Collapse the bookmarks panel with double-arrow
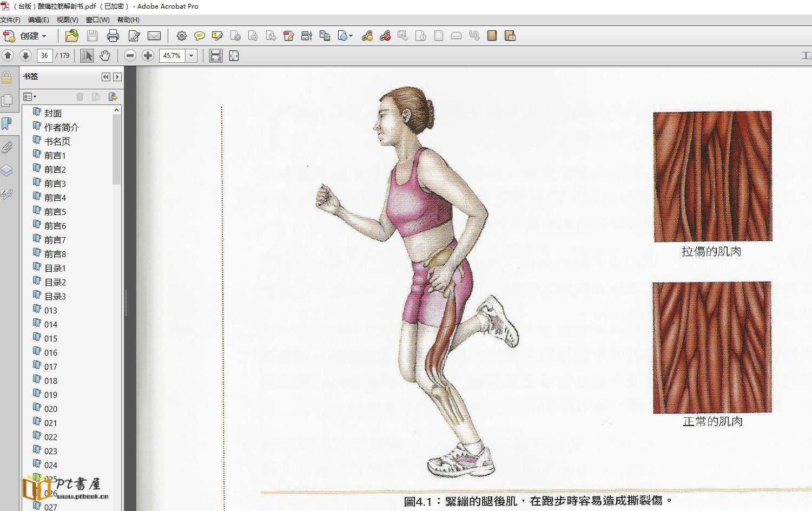The height and width of the screenshot is (511, 812). 105,77
